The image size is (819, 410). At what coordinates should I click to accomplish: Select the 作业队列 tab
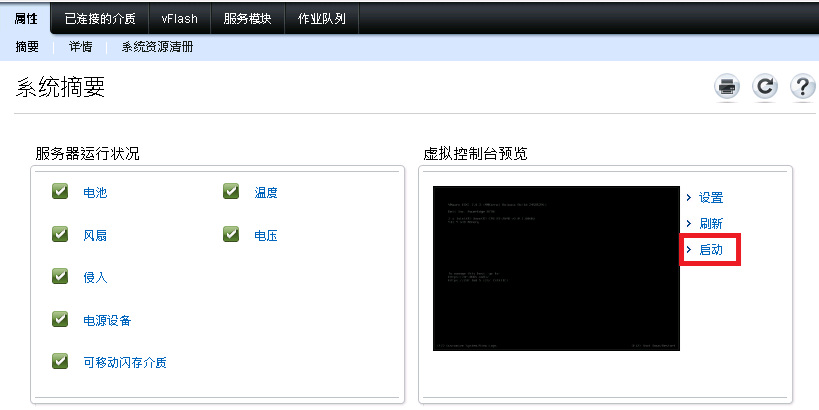point(321,18)
